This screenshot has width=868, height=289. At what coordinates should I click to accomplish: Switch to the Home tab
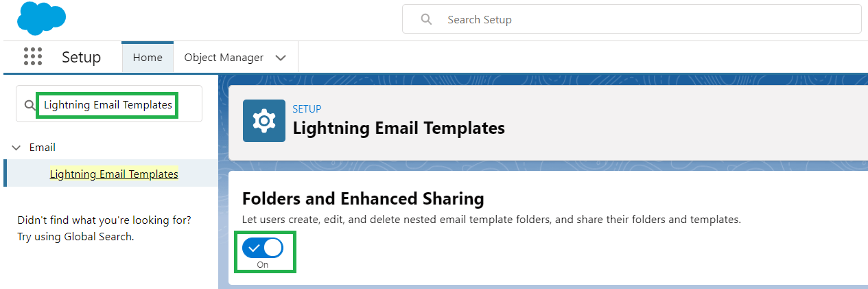pyautogui.click(x=148, y=58)
